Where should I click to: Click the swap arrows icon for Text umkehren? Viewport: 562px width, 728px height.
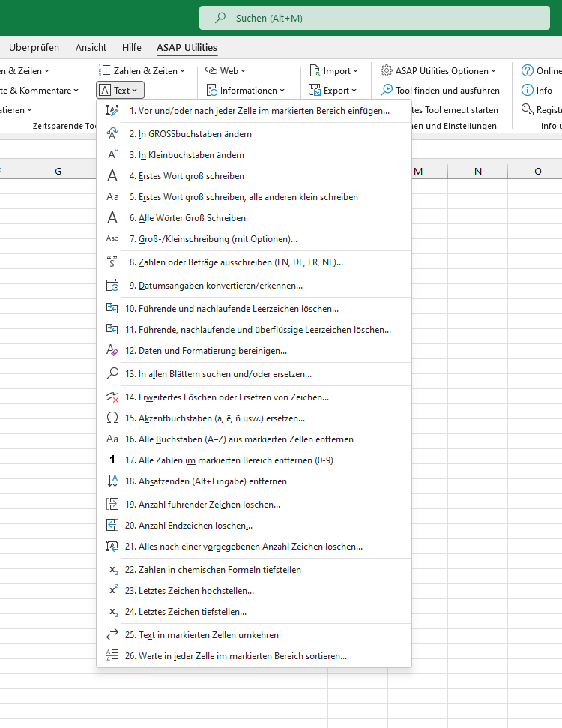pyautogui.click(x=112, y=635)
